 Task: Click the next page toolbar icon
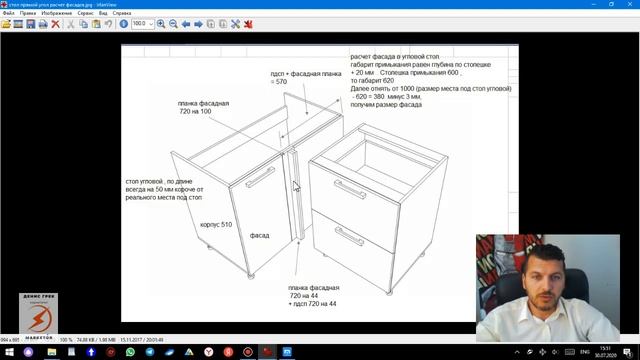coord(223,24)
